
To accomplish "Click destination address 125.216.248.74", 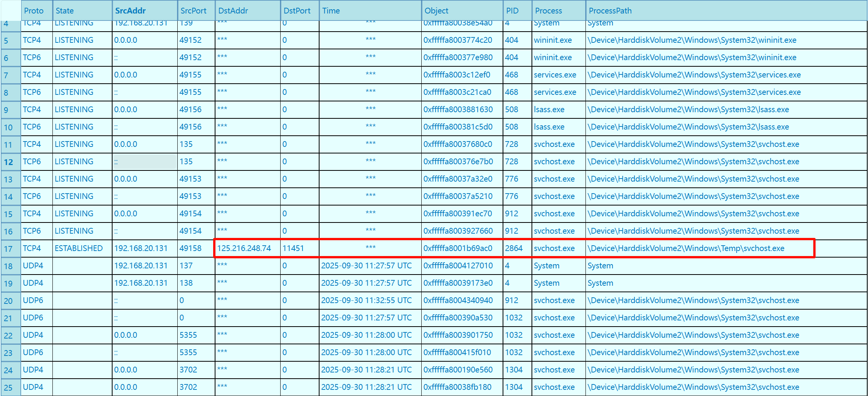I will [244, 248].
